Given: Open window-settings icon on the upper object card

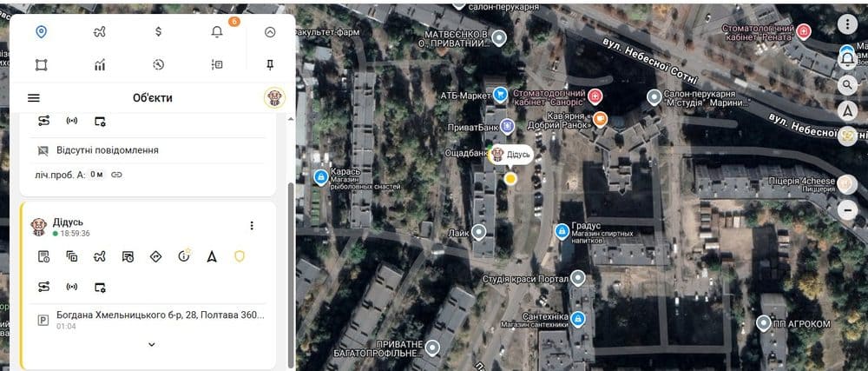Looking at the screenshot, I should point(100,122).
